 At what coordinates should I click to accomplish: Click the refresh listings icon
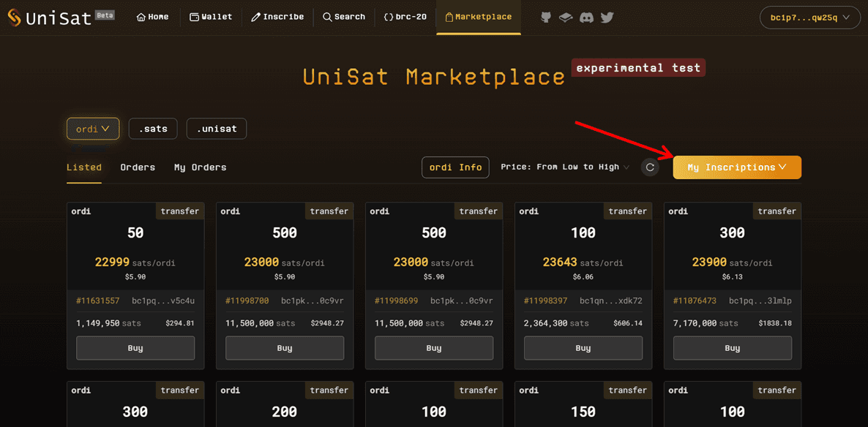coord(650,167)
